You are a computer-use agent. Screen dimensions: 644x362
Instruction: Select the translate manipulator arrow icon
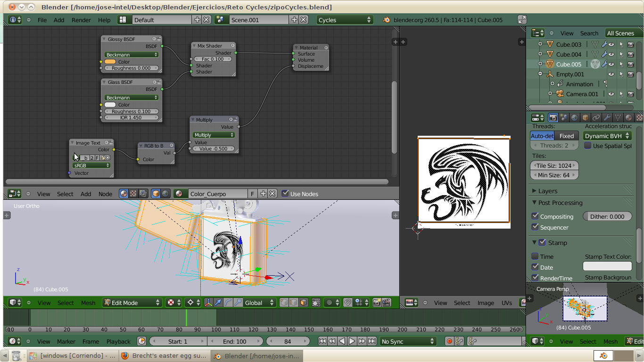[x=218, y=303]
